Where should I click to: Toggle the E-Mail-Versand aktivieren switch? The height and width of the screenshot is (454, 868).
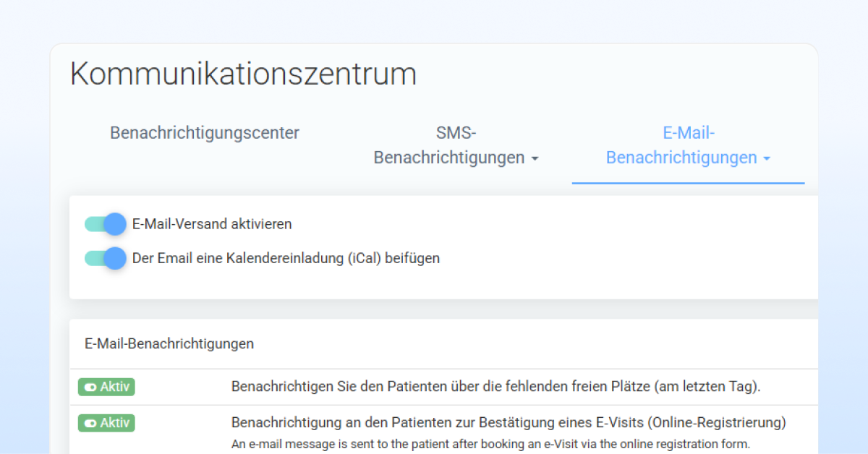106,224
